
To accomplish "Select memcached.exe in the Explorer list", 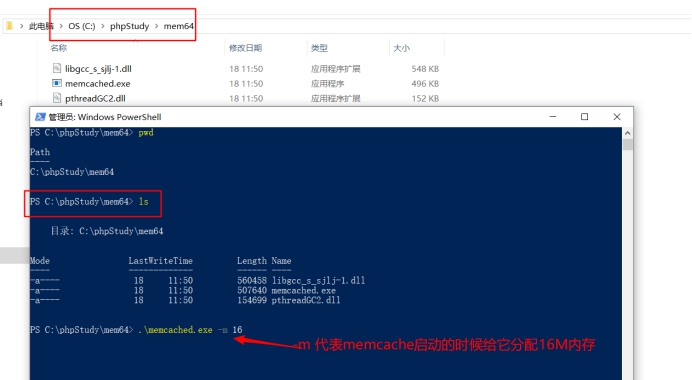I will (98, 83).
